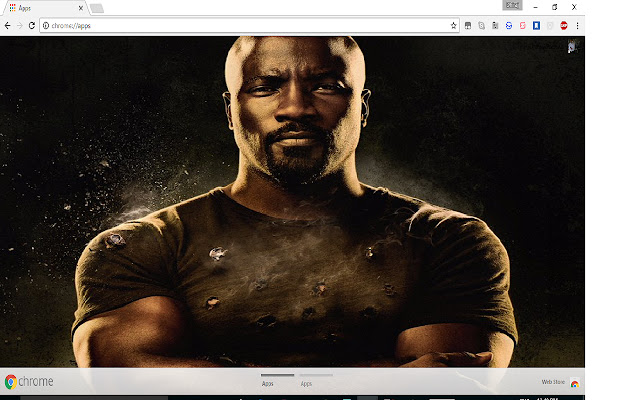The height and width of the screenshot is (400, 640).
Task: Click the Chrome logo in bottom bar
Action: coord(29,382)
